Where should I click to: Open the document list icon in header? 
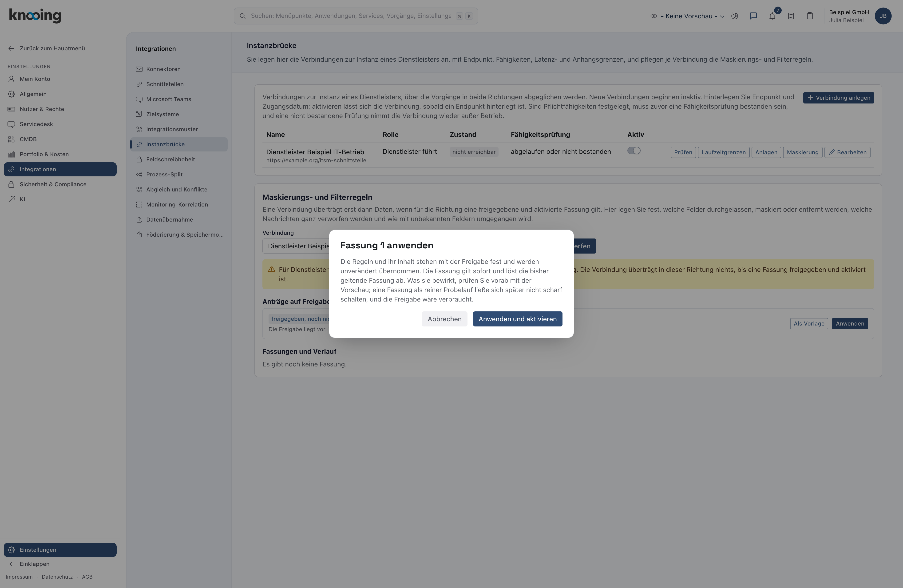791,16
